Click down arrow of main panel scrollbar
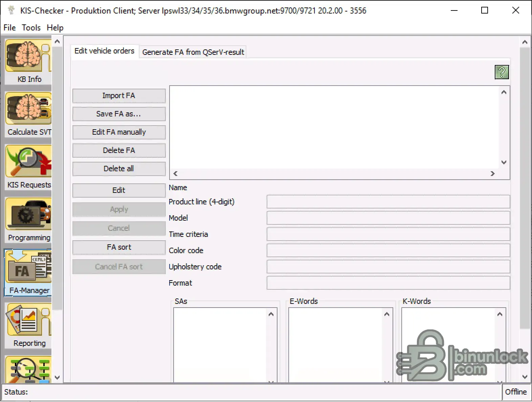 click(525, 377)
